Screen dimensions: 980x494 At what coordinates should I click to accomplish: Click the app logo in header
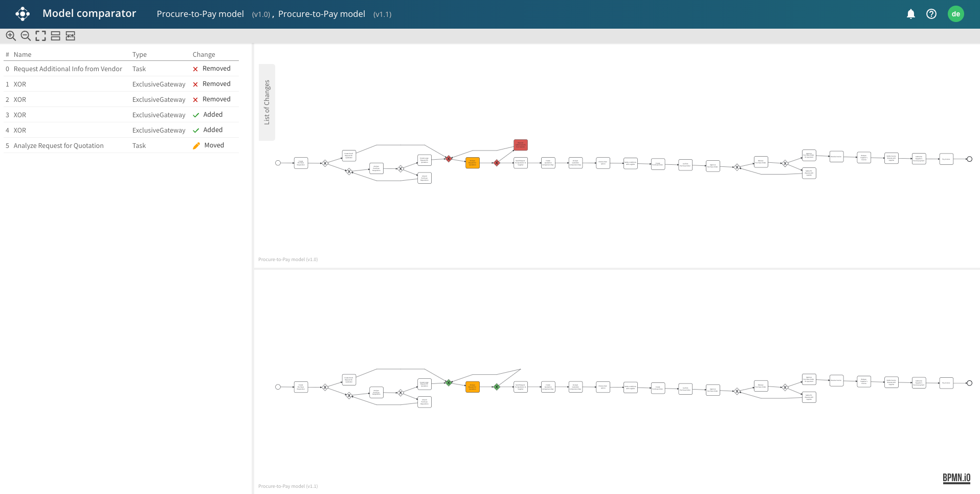click(x=23, y=14)
